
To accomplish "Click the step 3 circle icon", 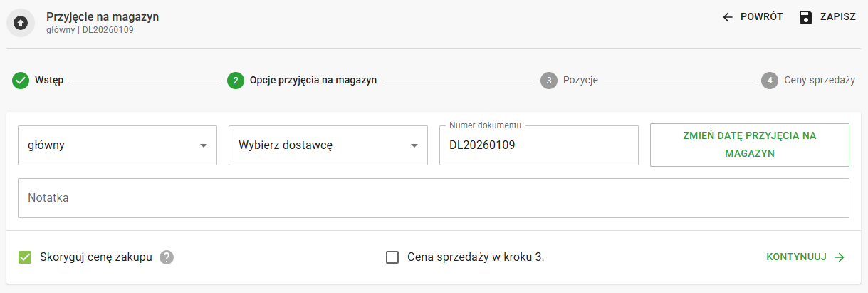I will pyautogui.click(x=548, y=81).
